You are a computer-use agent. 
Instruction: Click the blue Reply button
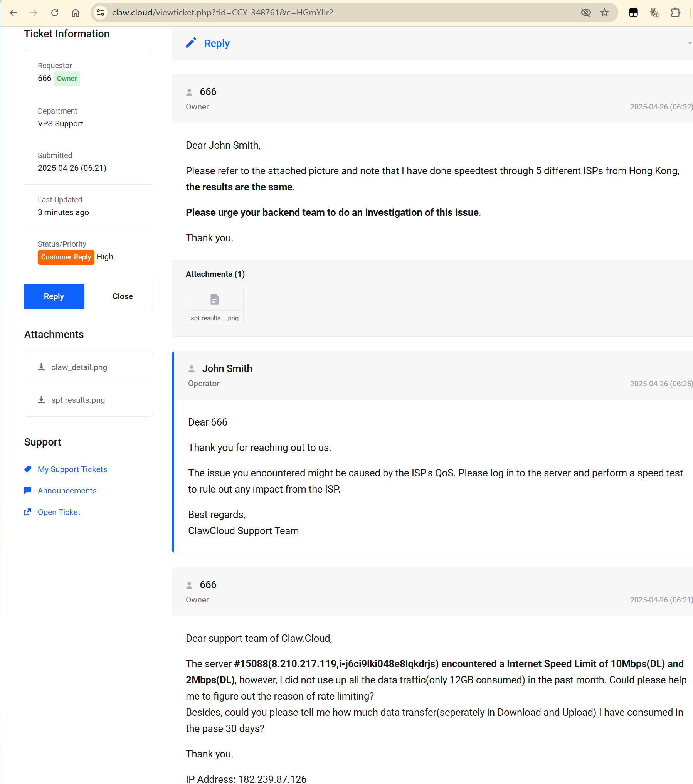(x=54, y=296)
